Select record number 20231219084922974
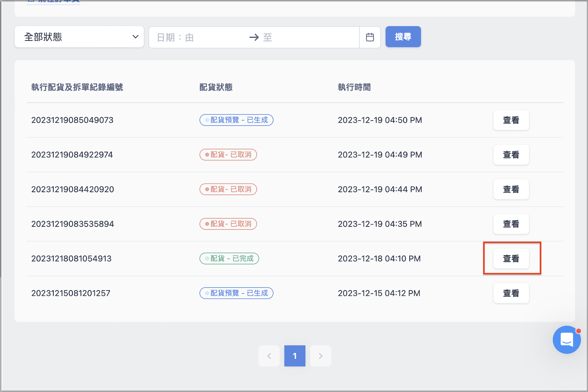This screenshot has width=588, height=392. pyautogui.click(x=72, y=155)
